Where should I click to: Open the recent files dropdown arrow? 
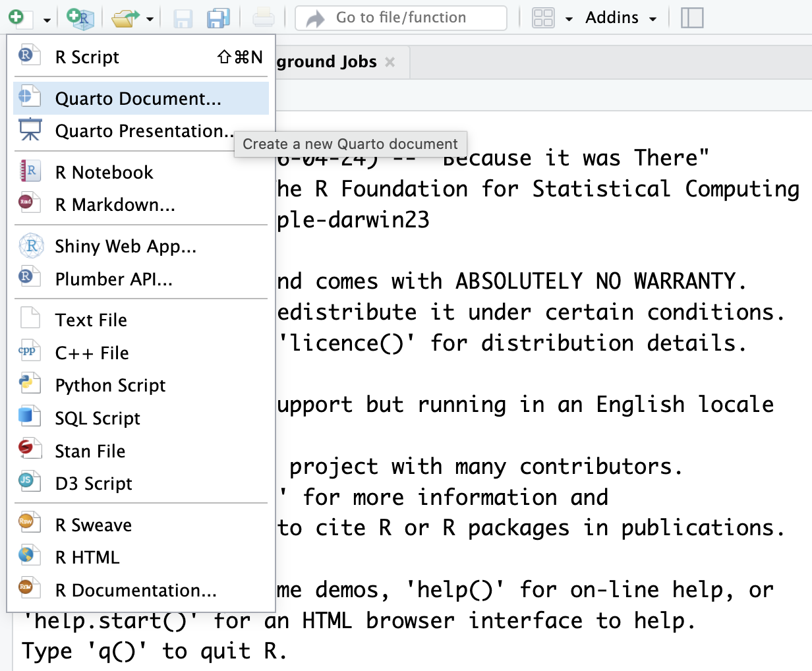(150, 19)
